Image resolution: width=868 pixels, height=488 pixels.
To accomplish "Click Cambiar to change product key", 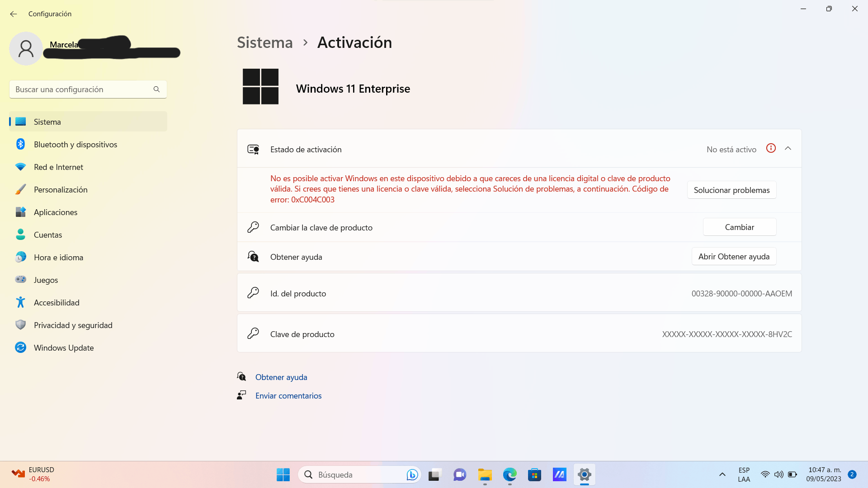I will click(x=739, y=227).
